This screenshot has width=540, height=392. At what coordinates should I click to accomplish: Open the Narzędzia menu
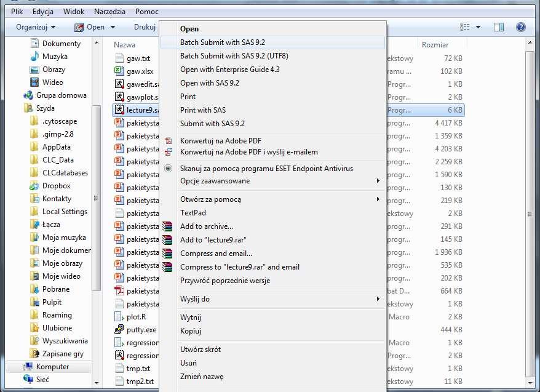point(109,12)
